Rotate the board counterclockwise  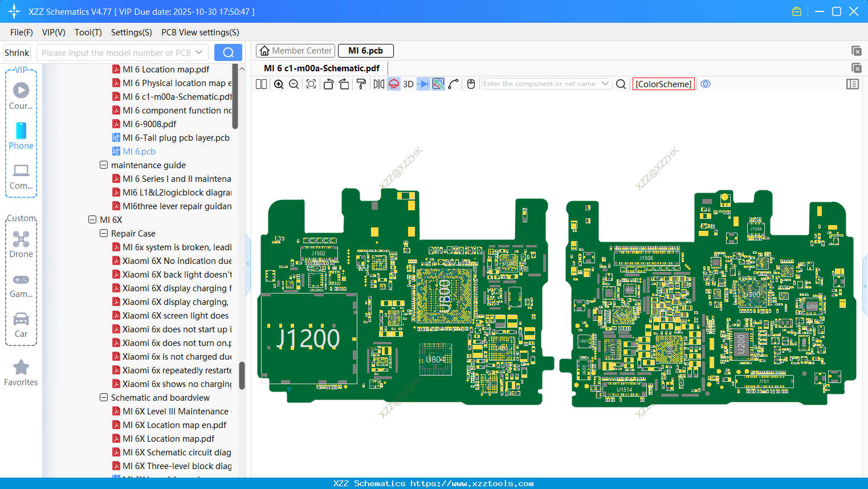point(328,84)
